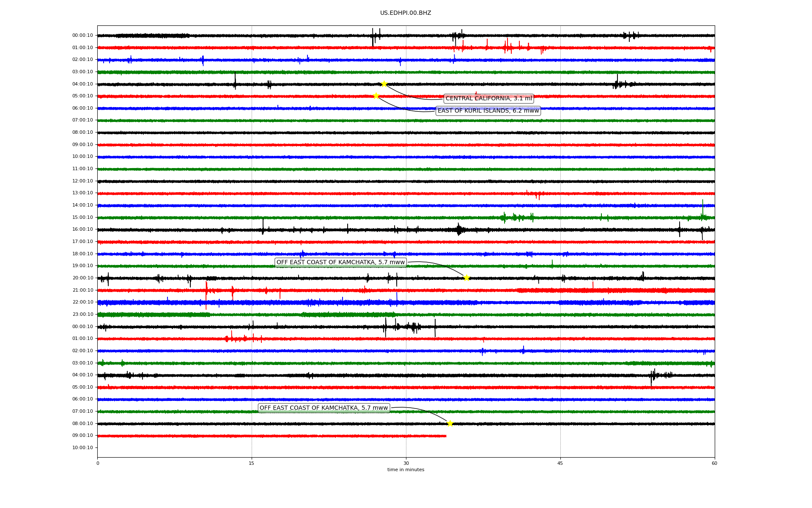Click the 0 tick label on the x-axis

click(98, 463)
